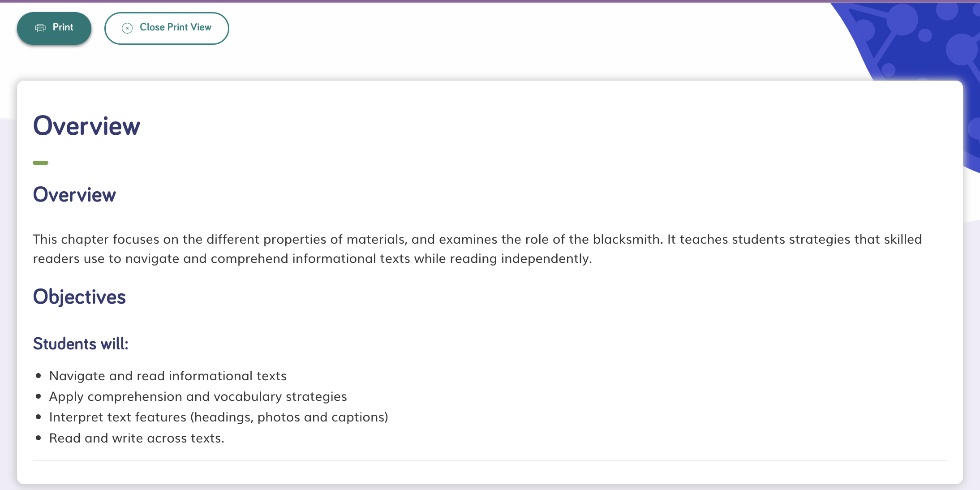980x490 pixels.
Task: Click the horizontal divider line below the objectives
Action: (x=490, y=460)
